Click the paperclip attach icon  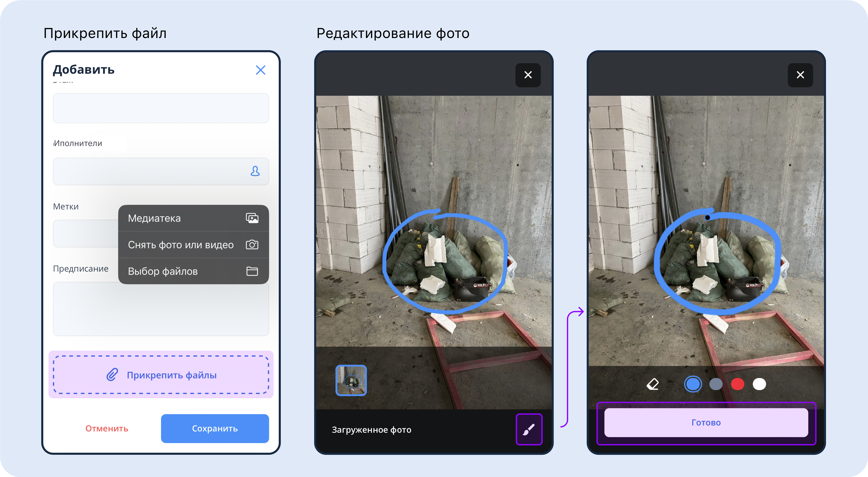[x=112, y=375]
